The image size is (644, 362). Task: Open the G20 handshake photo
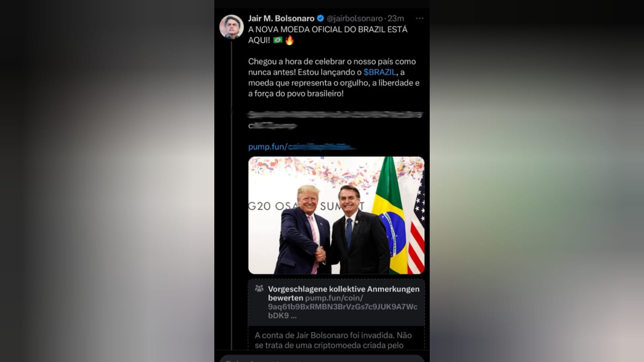[x=336, y=215]
